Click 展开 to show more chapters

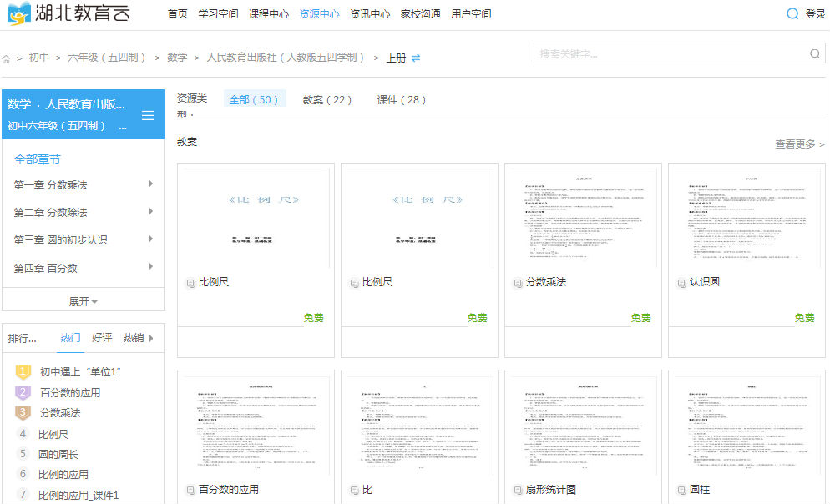pyautogui.click(x=83, y=301)
